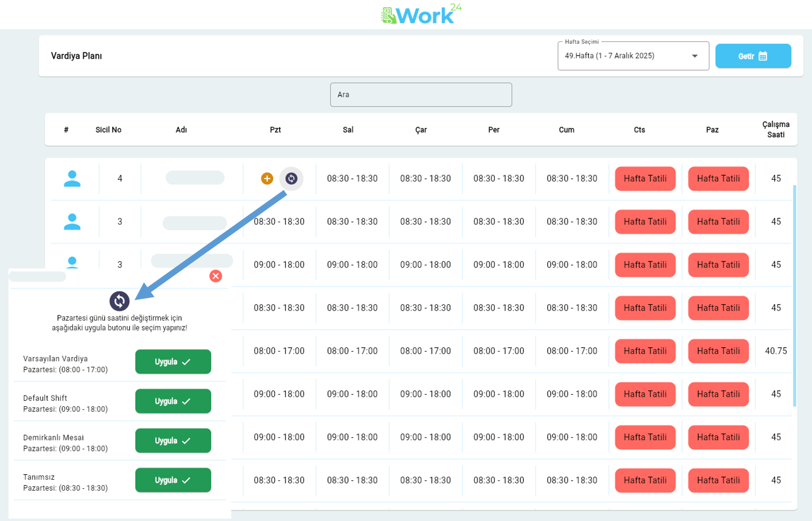812x521 pixels.
Task: Close the shift change popup with red X
Action: pyautogui.click(x=216, y=276)
